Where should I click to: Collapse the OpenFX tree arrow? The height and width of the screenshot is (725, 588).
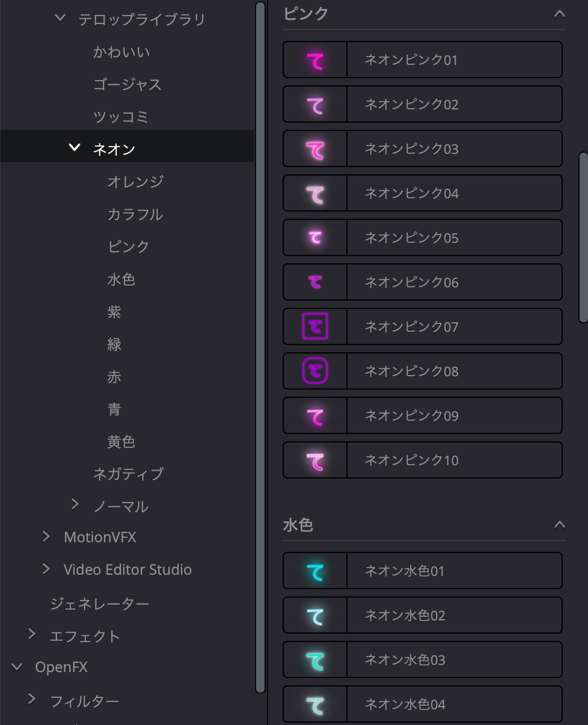coord(17,667)
